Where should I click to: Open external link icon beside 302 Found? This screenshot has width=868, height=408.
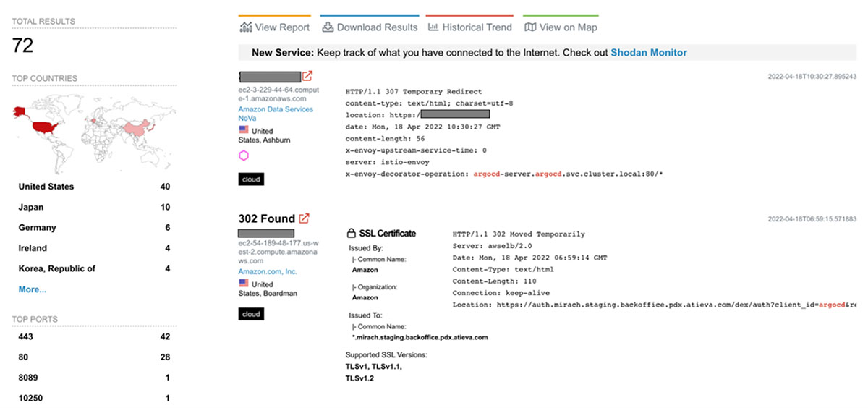(305, 218)
